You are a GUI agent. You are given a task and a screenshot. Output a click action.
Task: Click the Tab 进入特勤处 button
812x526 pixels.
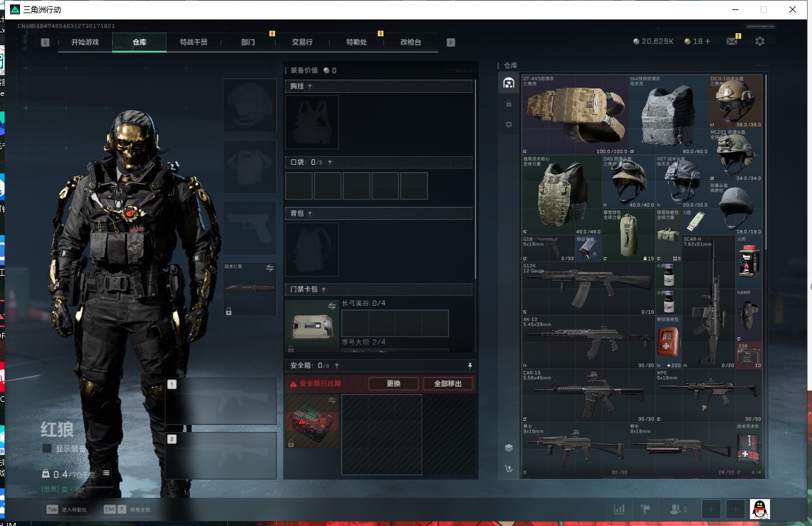click(66, 509)
